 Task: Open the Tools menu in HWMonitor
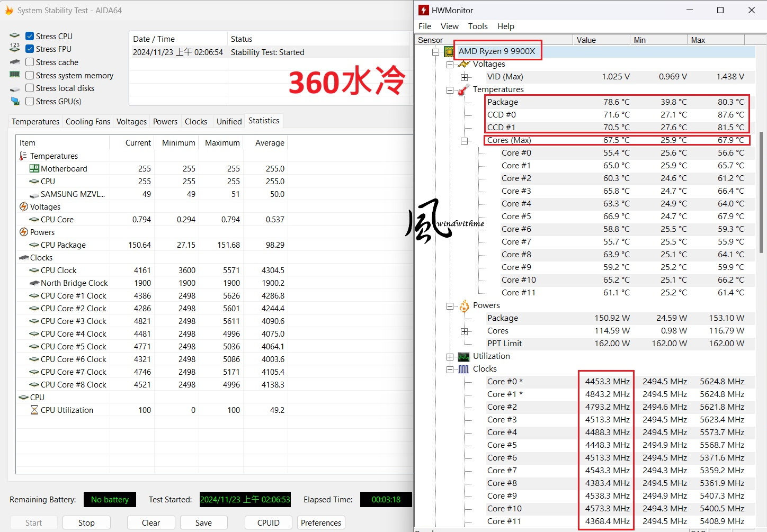pos(477,26)
